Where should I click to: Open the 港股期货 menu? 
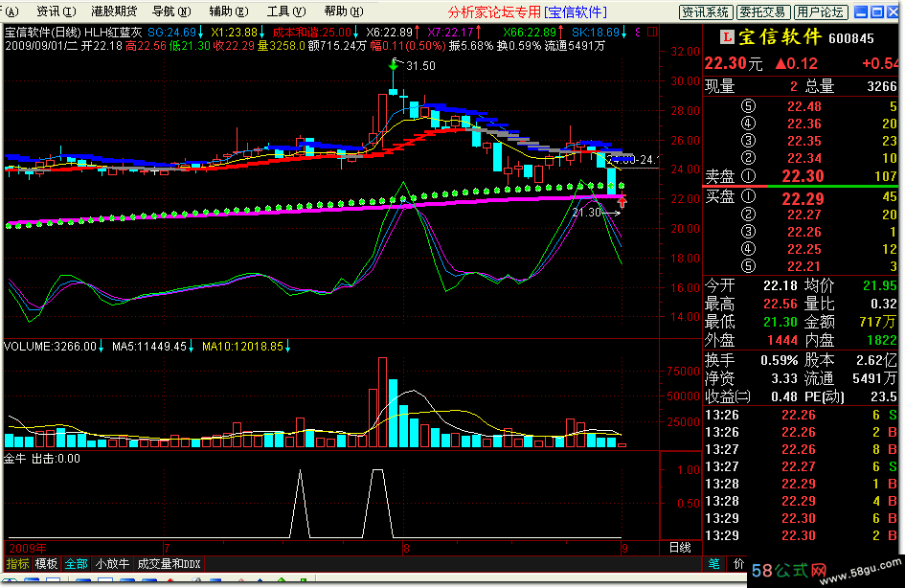pos(114,11)
